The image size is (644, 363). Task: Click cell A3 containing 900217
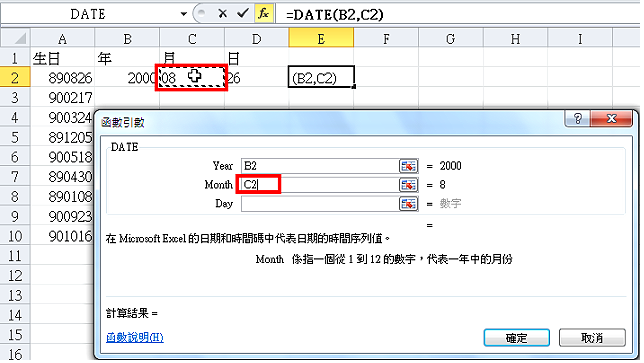(62, 97)
